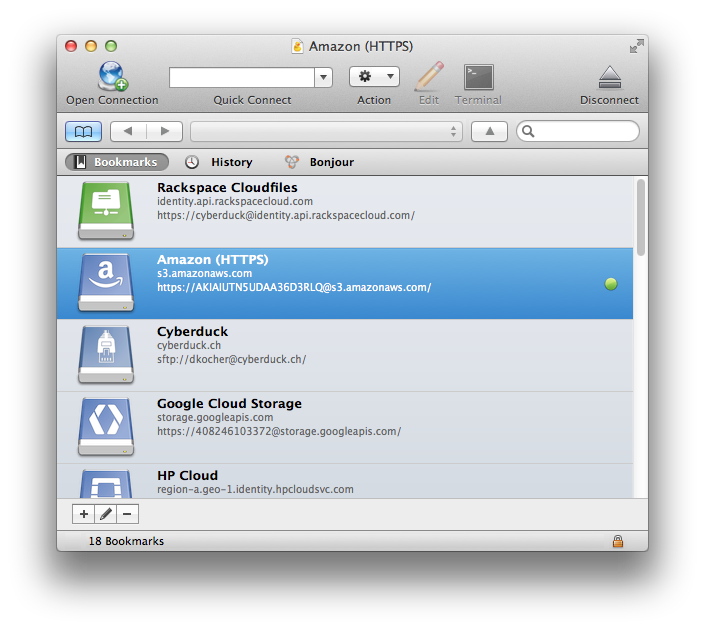The height and width of the screenshot is (630, 705).
Task: Go back with the left arrow button
Action: point(128,131)
